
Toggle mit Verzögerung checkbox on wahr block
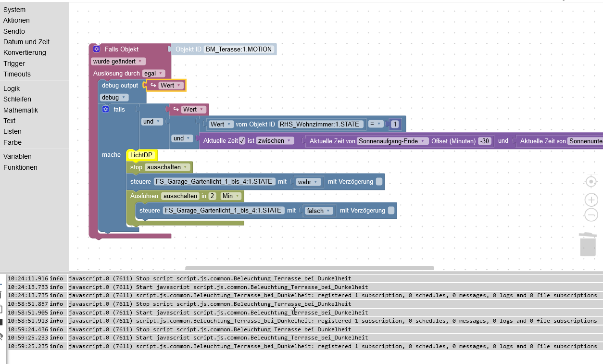pyautogui.click(x=379, y=181)
